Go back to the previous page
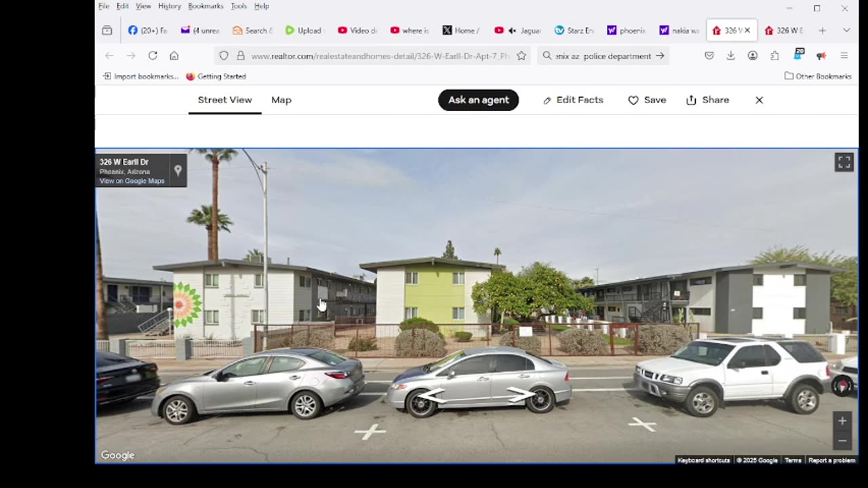 coord(109,56)
